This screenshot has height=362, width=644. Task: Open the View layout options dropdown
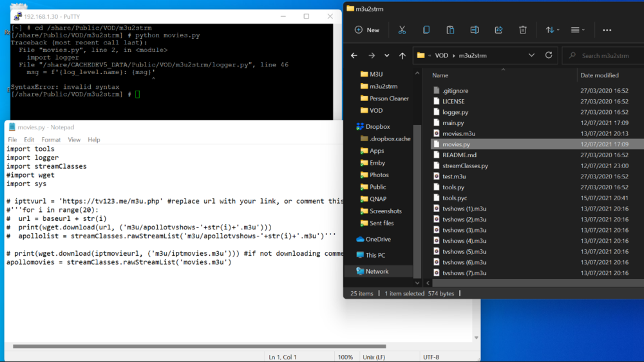pyautogui.click(x=578, y=30)
